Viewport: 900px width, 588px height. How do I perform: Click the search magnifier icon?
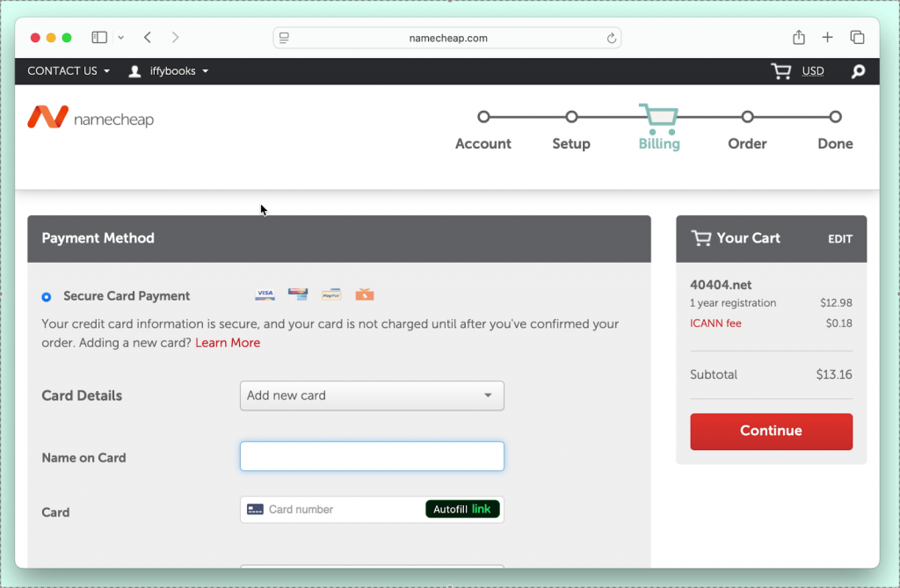pos(858,71)
